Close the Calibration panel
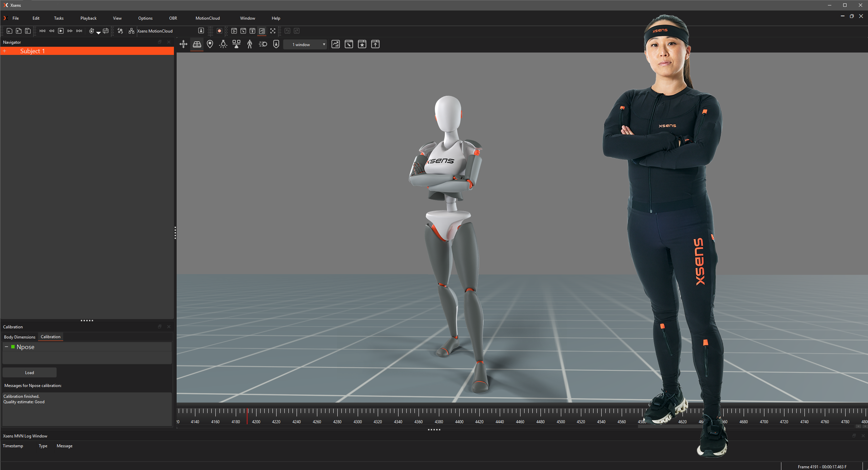 169,327
